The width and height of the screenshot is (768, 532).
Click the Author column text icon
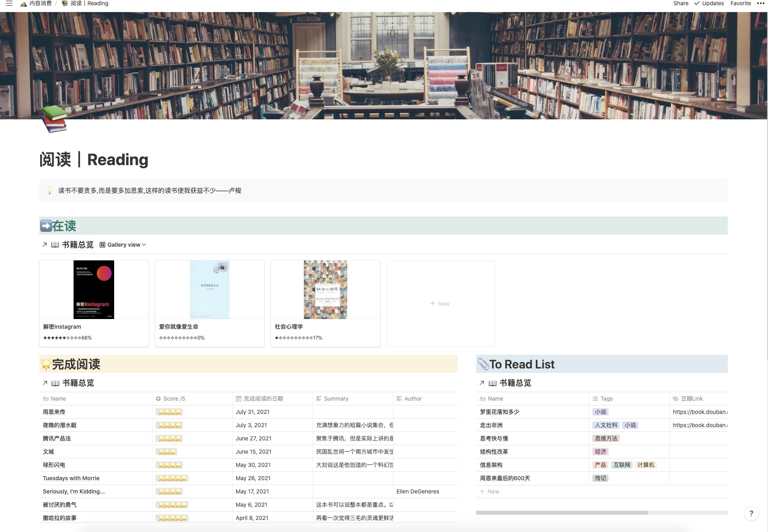[399, 399]
